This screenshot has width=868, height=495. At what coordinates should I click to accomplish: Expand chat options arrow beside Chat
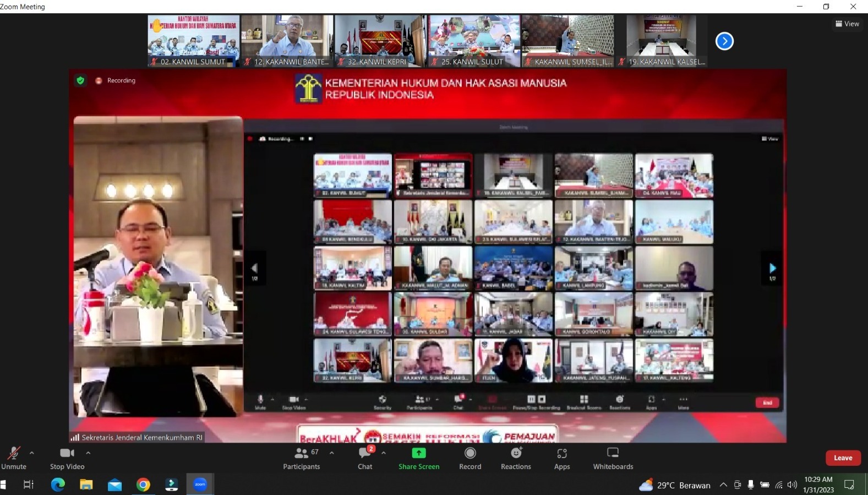[x=384, y=453]
